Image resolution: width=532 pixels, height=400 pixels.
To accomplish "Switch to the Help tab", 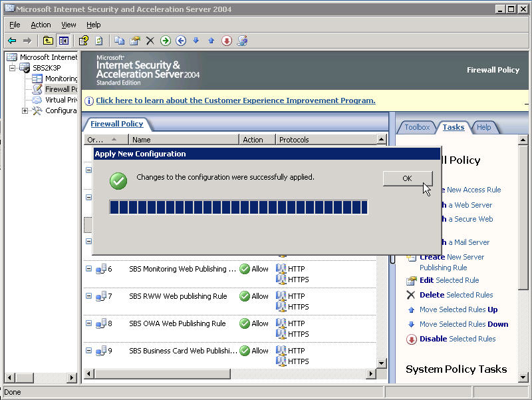I will point(483,127).
